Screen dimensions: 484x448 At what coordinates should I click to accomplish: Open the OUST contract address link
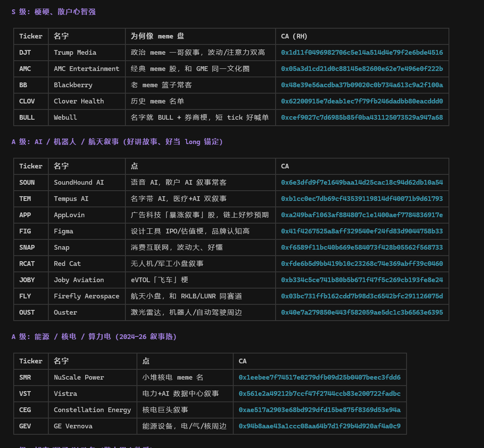point(362,312)
